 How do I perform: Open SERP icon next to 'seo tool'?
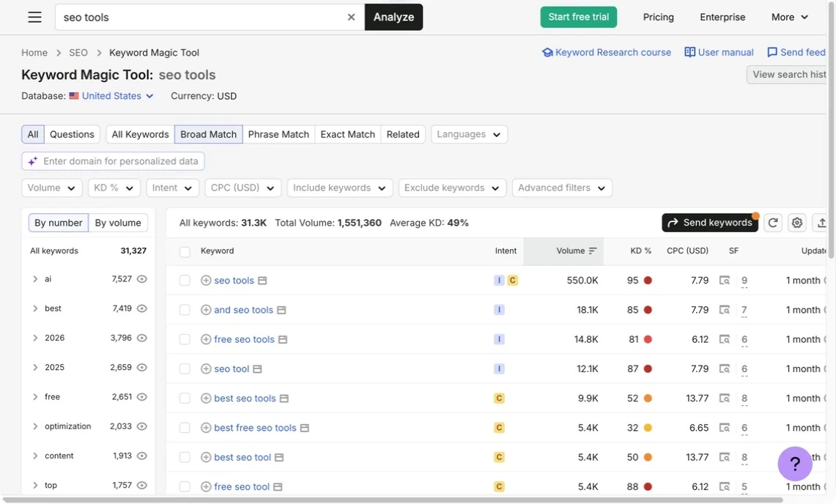(257, 368)
